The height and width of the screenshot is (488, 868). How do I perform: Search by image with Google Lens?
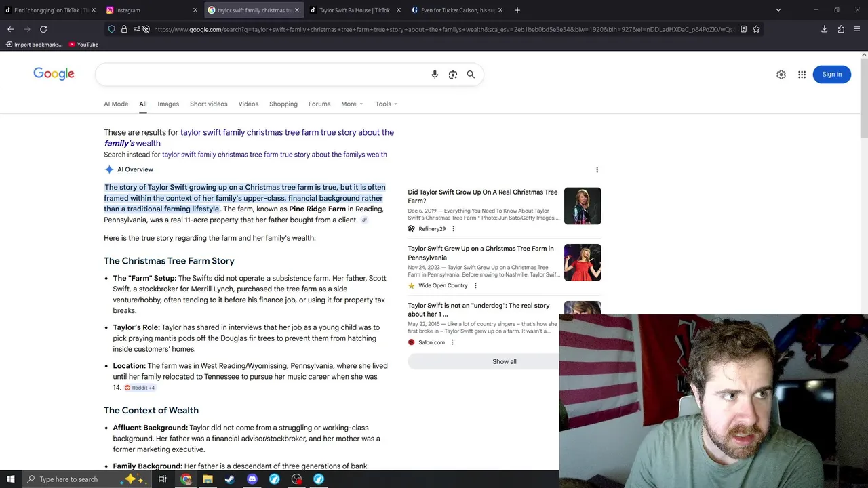(453, 75)
